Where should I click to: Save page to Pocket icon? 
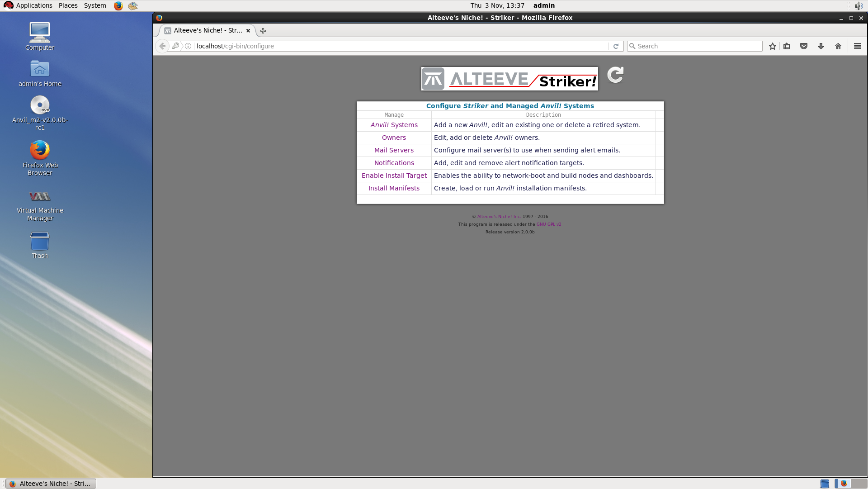coord(804,46)
